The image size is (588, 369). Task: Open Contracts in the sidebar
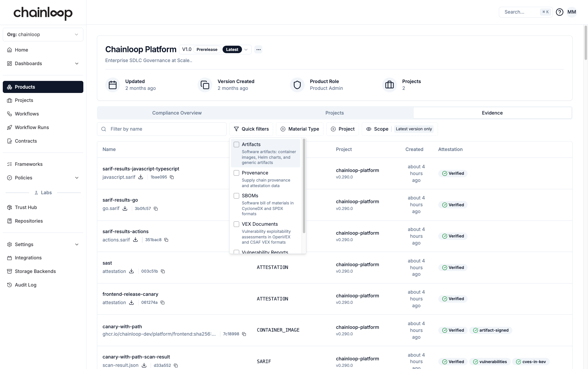(x=43, y=141)
